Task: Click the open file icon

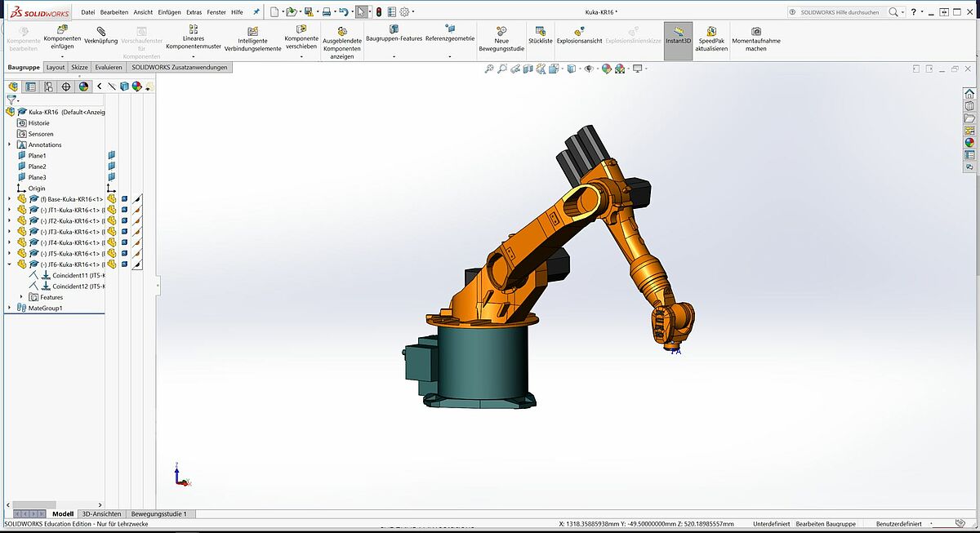Action: point(291,11)
